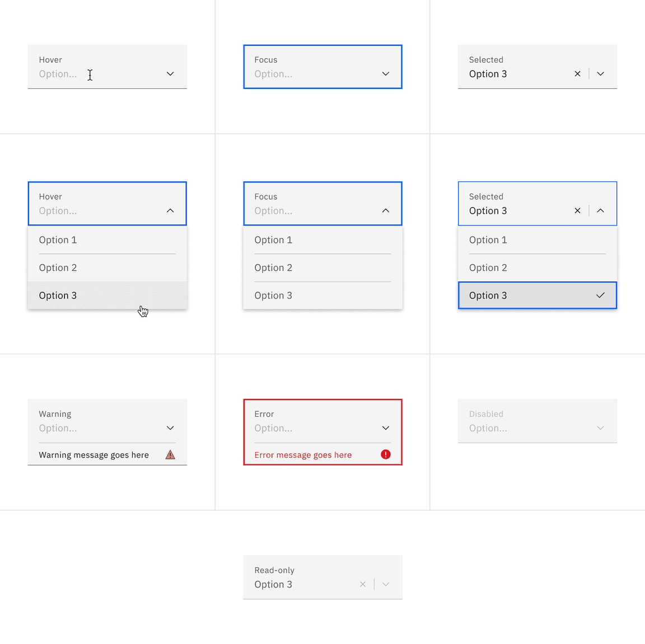Select Option 1 in the Focus list
Image resolution: width=645 pixels, height=644 pixels.
[x=273, y=239]
